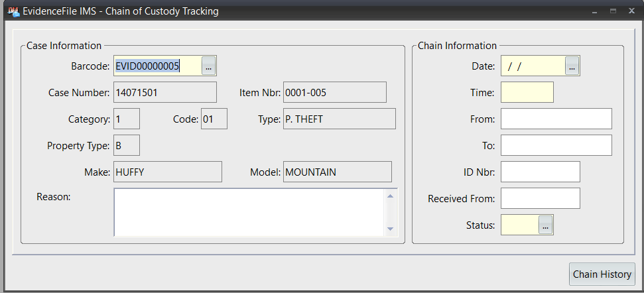Open the Barcode lookup ellipsis button
The width and height of the screenshot is (644, 293).
209,66
